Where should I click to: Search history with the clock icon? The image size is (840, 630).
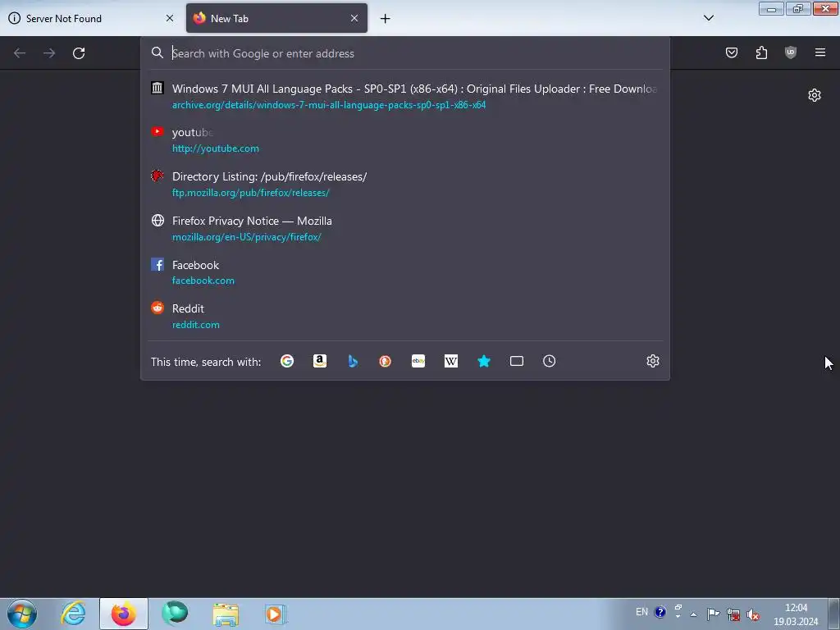(x=549, y=361)
